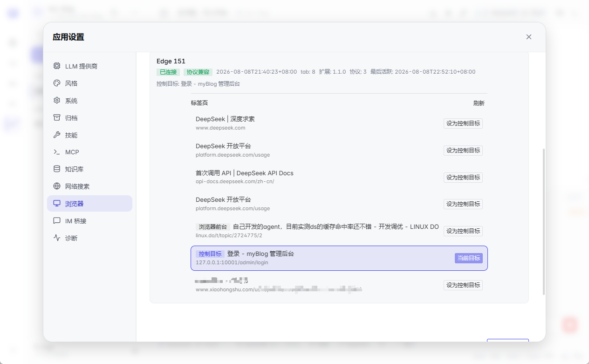Click the 已连接 status badge
The image size is (589, 364).
(168, 72)
